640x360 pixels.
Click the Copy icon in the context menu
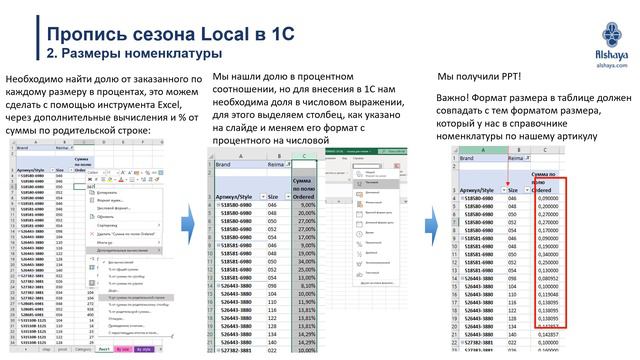92,192
